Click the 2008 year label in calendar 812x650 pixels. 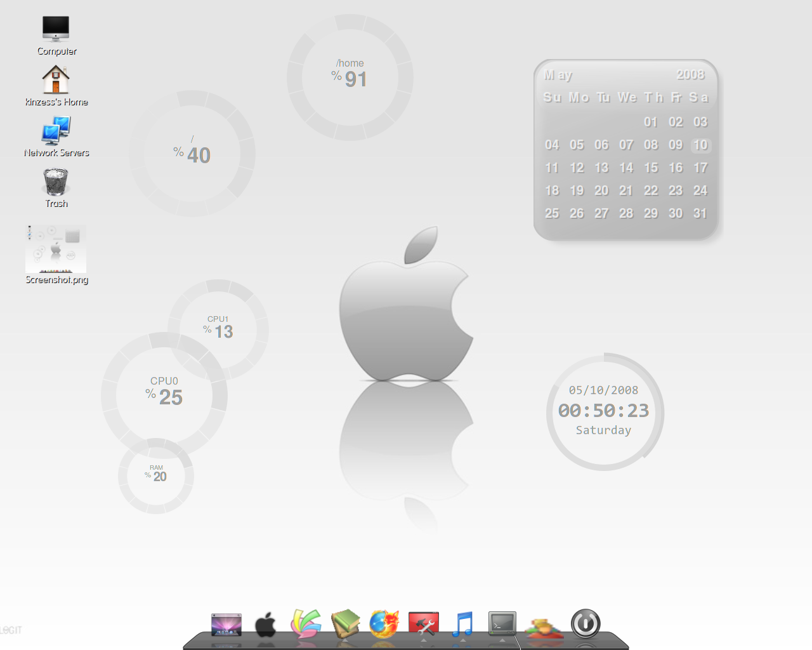[x=691, y=75]
